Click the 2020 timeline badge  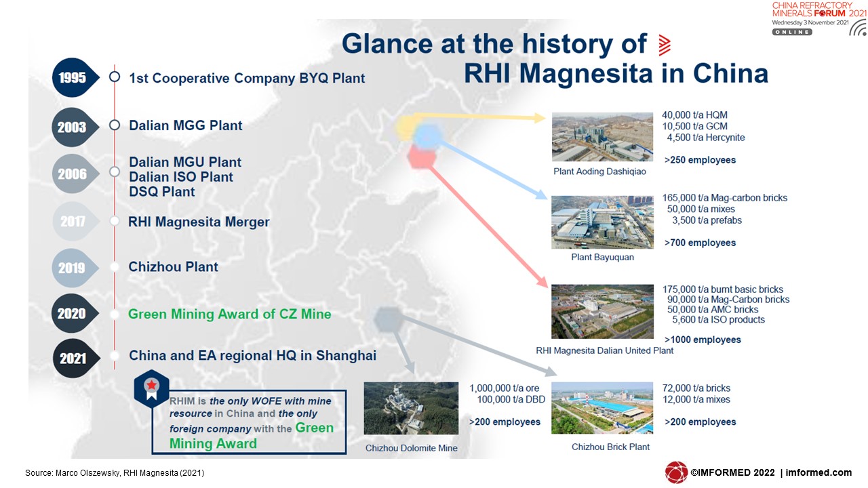[76, 313]
